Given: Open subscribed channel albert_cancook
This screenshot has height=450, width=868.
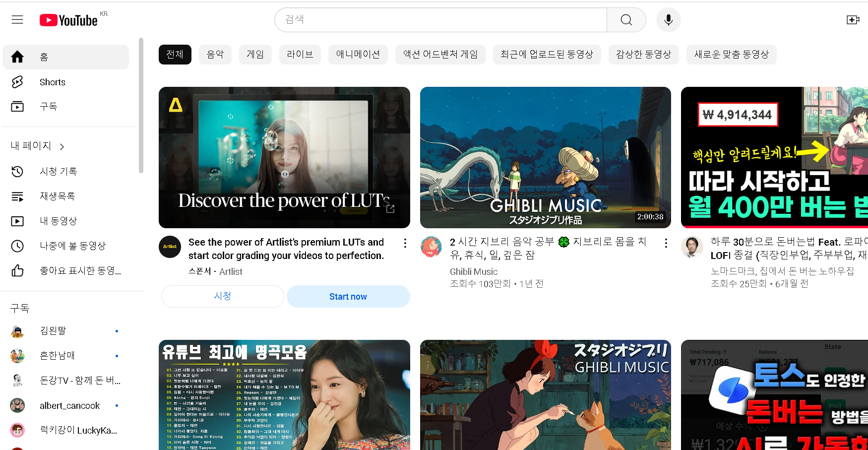Looking at the screenshot, I should (x=66, y=405).
